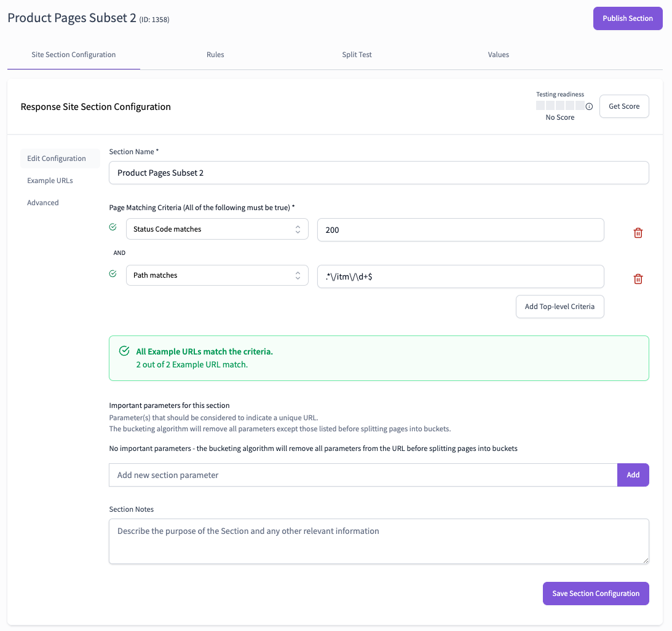Open the Path matches dropdown

point(217,275)
